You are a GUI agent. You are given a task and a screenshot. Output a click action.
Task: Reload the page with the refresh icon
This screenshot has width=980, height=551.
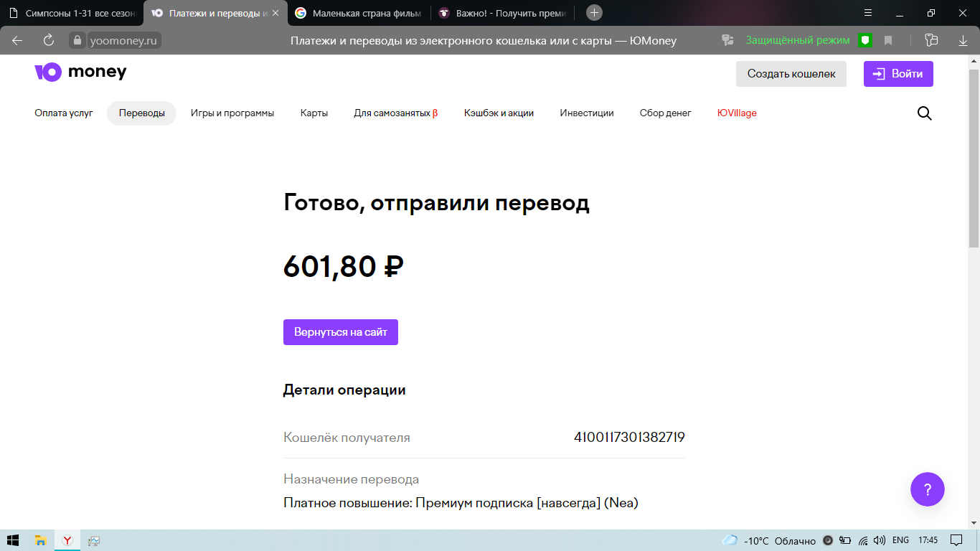tap(49, 40)
